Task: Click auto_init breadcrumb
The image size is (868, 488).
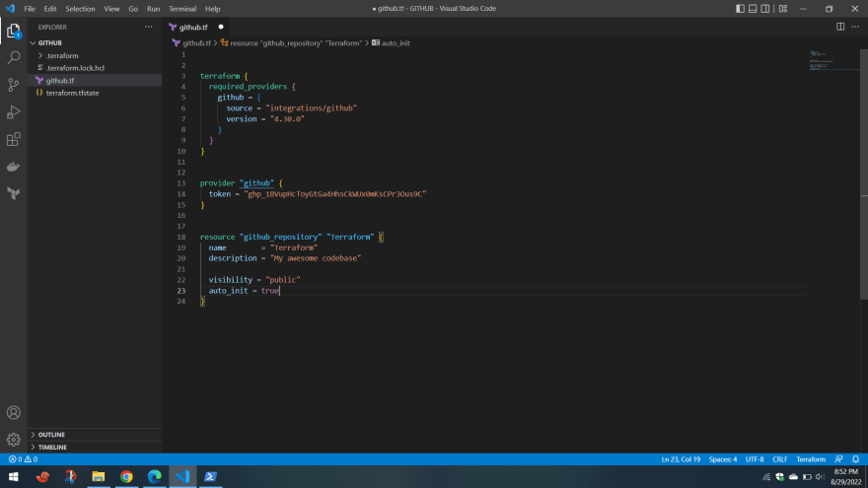Action: (391, 42)
